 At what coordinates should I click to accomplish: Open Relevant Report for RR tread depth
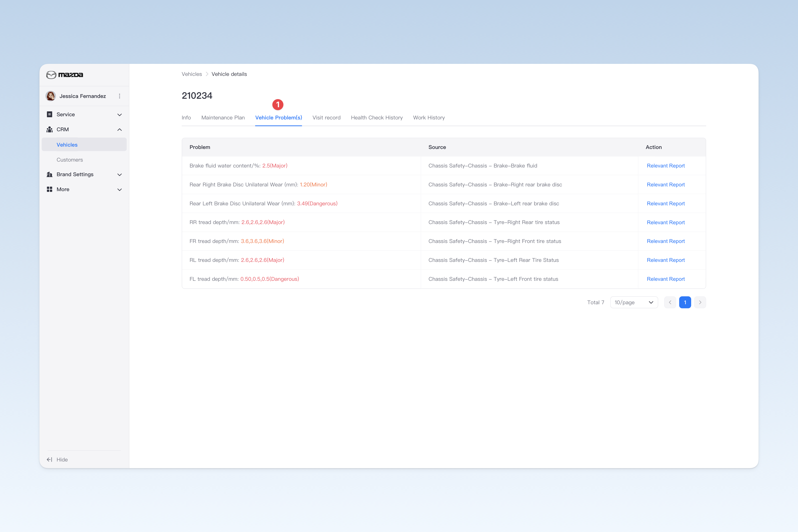point(666,222)
